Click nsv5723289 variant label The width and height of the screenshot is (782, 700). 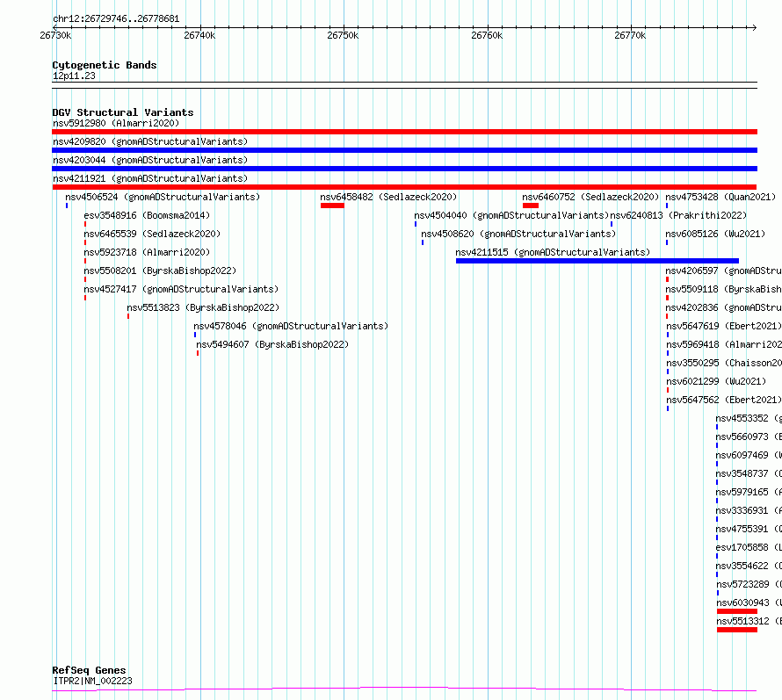tap(749, 584)
